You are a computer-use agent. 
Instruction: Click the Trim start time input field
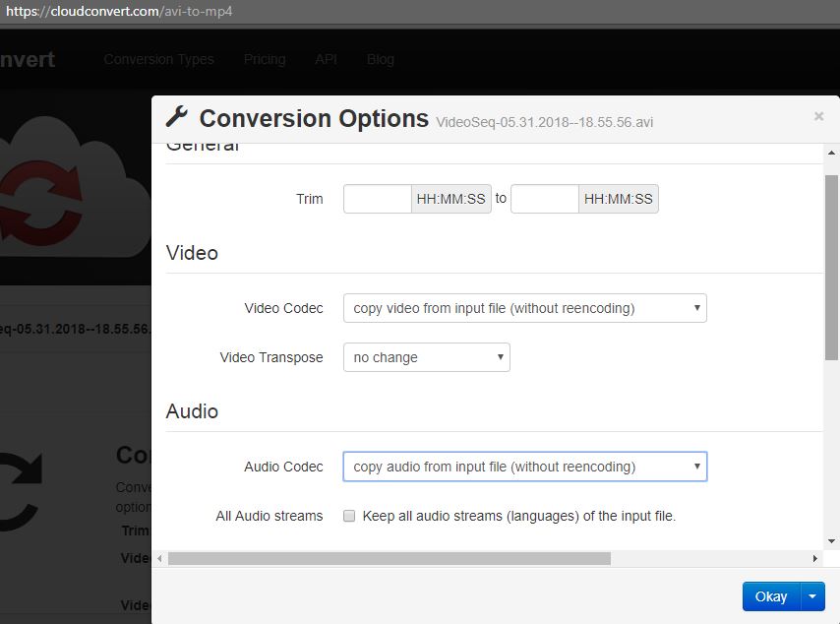click(x=378, y=199)
